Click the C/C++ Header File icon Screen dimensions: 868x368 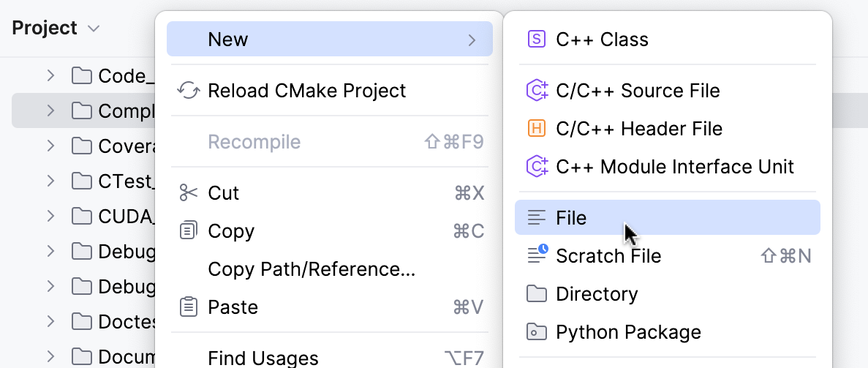pyautogui.click(x=537, y=129)
